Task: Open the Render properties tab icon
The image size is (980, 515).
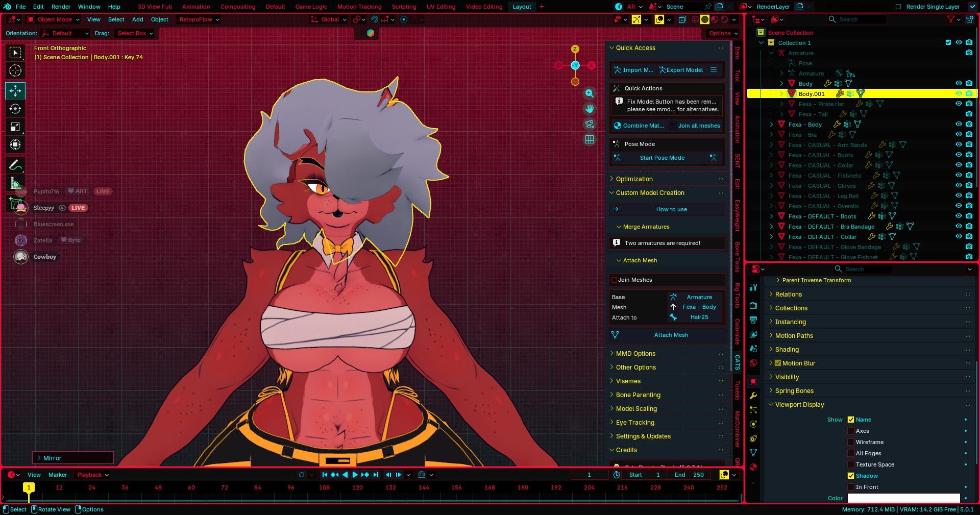Action: (753, 305)
